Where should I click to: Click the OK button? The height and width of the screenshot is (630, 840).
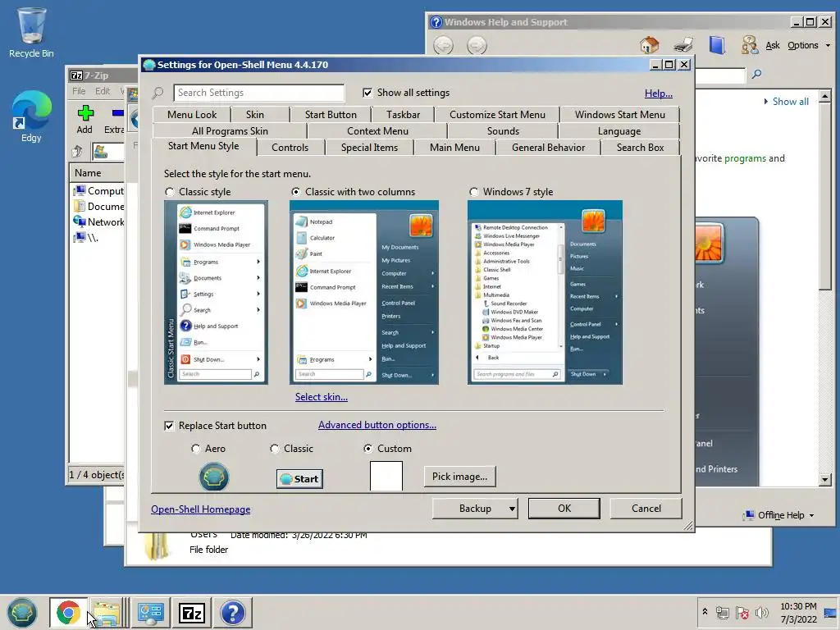tap(564, 509)
